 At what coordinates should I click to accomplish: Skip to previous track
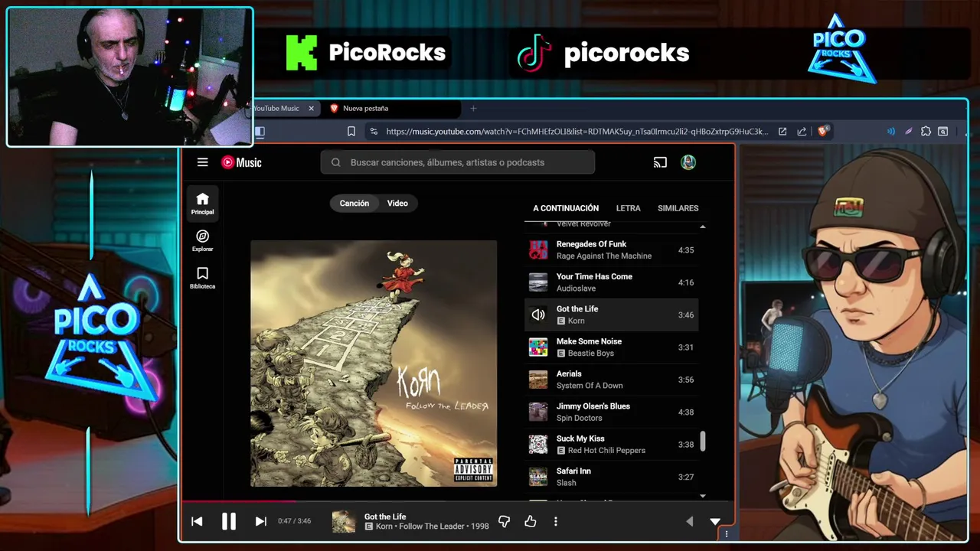tap(197, 521)
